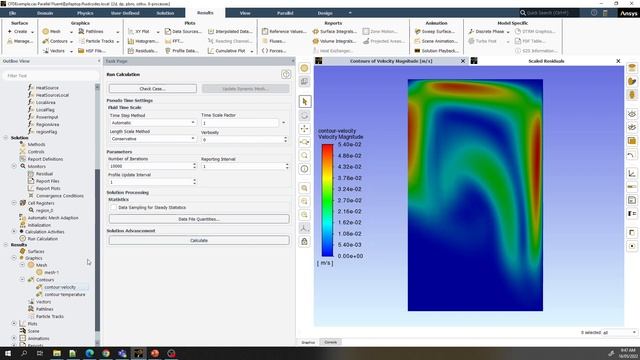Select contour-temperature in the outline tree
Image resolution: width=640 pixels, height=360 pixels.
pyautogui.click(x=64, y=294)
